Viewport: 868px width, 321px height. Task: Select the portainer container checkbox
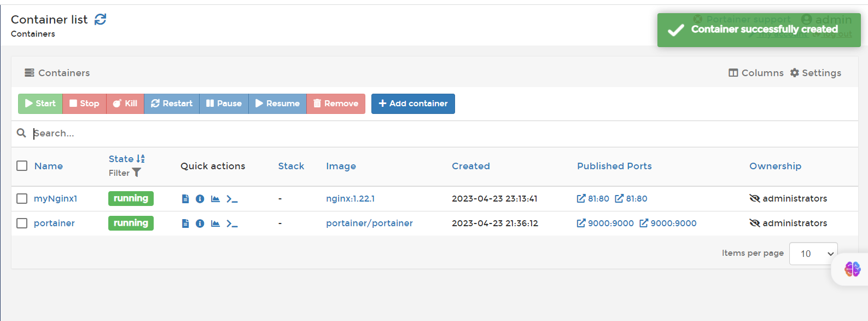pyautogui.click(x=22, y=223)
